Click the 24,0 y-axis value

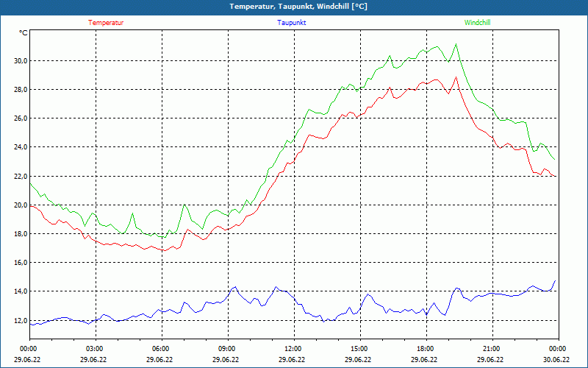coord(21,146)
